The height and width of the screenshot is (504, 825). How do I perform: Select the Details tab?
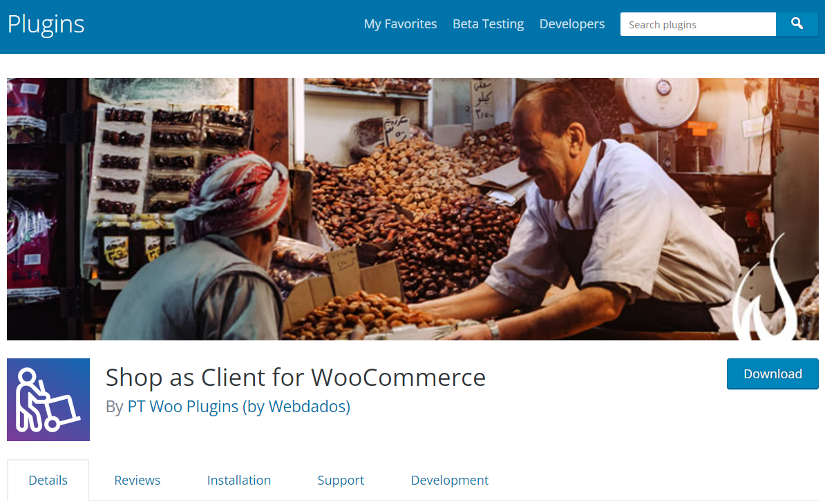click(48, 480)
